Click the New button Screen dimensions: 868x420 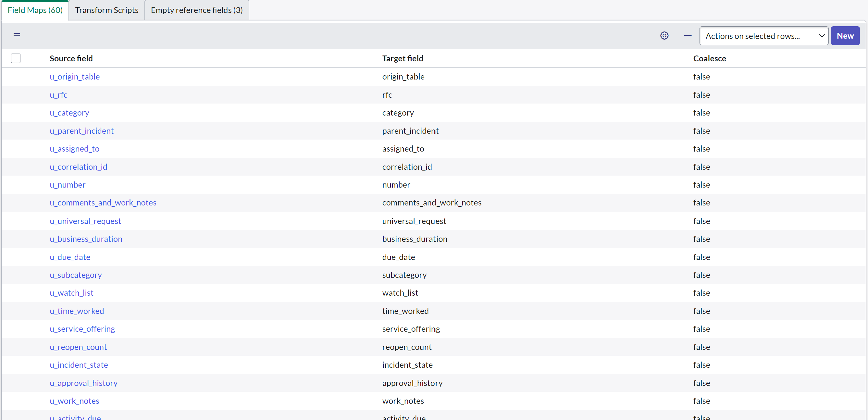pyautogui.click(x=845, y=36)
